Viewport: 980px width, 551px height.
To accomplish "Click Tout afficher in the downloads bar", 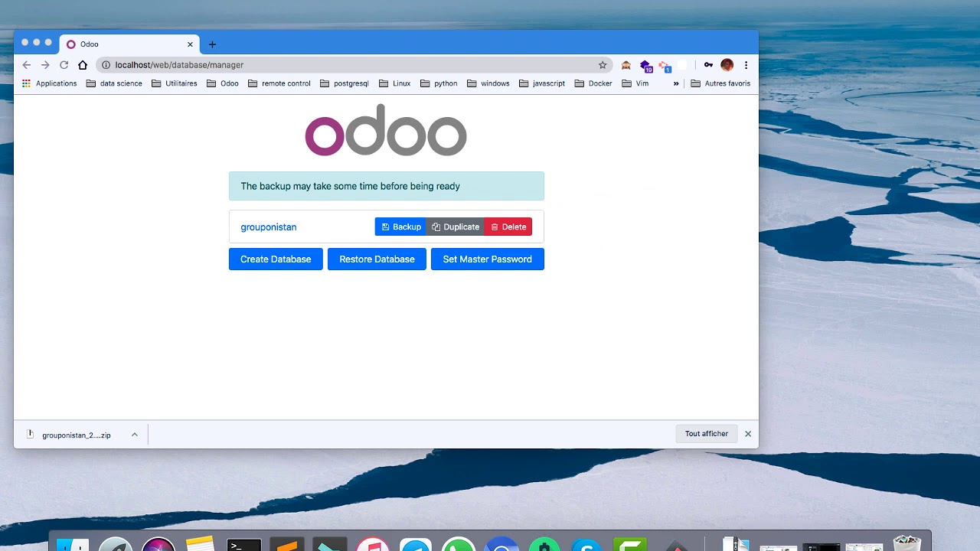I will [x=707, y=434].
